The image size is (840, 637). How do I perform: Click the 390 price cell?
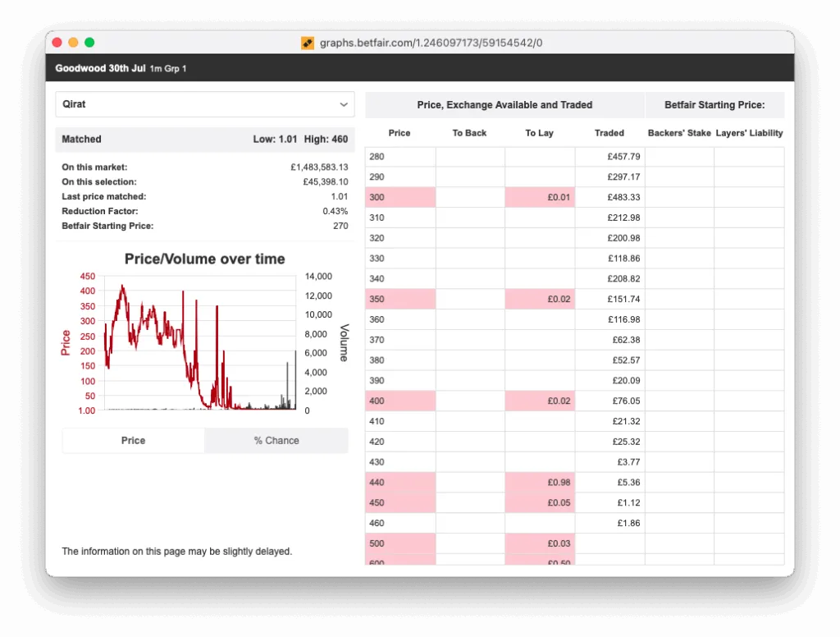400,381
